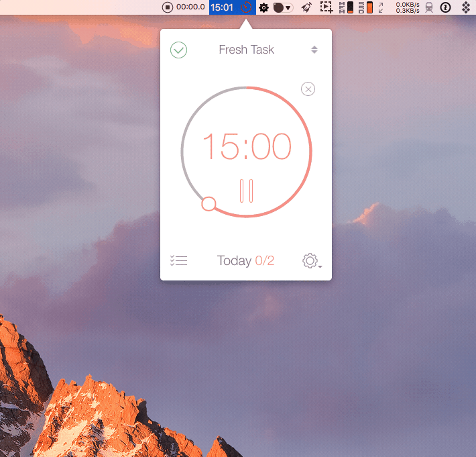This screenshot has width=476, height=457.
Task: Open the task switcher arrows beside Fresh Task
Action: (314, 50)
